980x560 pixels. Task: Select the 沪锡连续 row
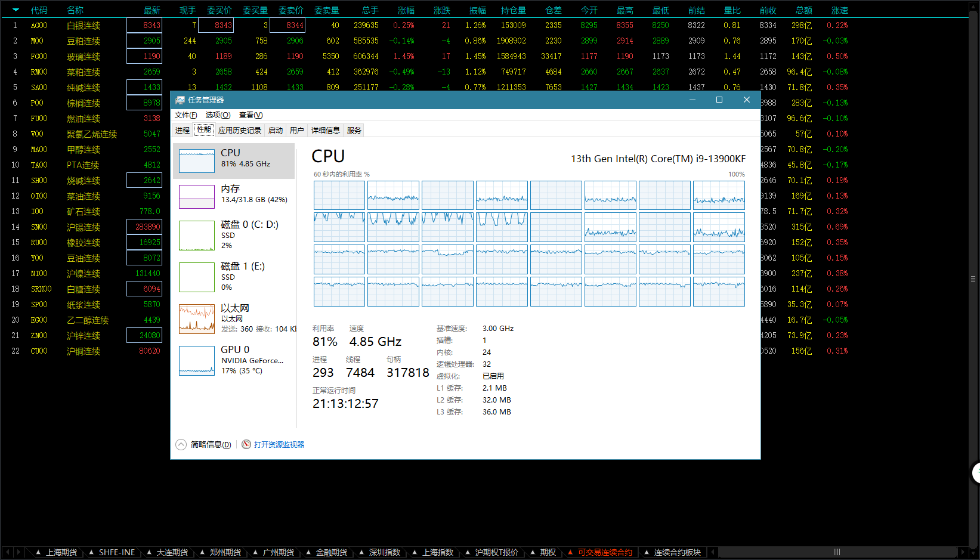(x=85, y=227)
